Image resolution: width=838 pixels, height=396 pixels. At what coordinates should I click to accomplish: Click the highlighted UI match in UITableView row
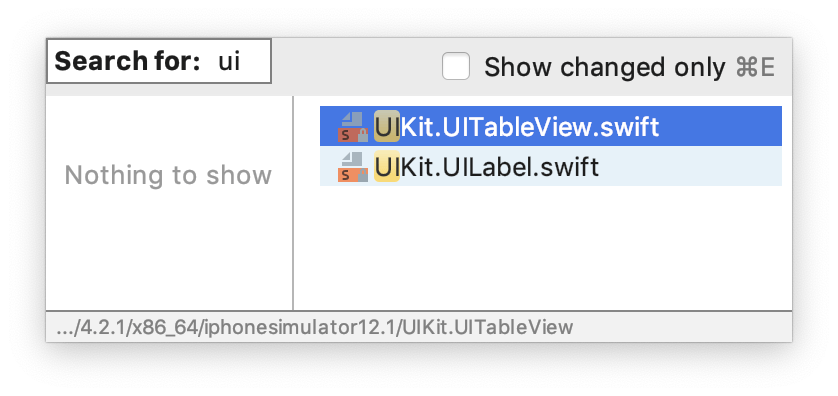point(387,127)
